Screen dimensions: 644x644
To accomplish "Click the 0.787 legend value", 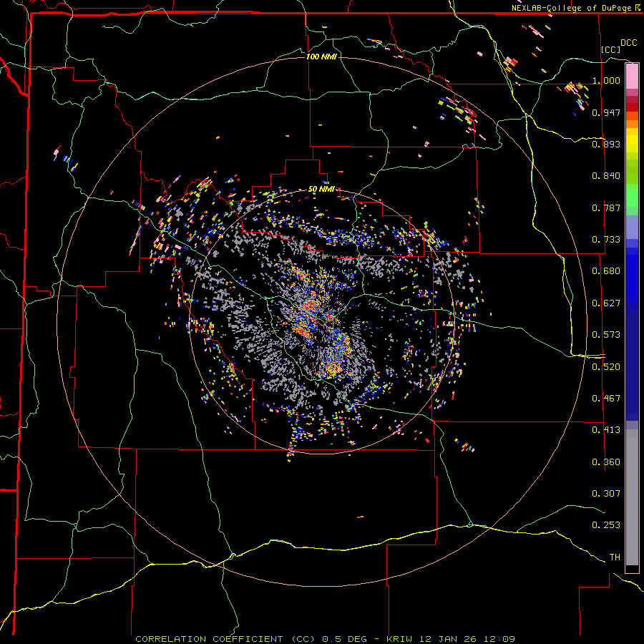I will click(x=606, y=208).
